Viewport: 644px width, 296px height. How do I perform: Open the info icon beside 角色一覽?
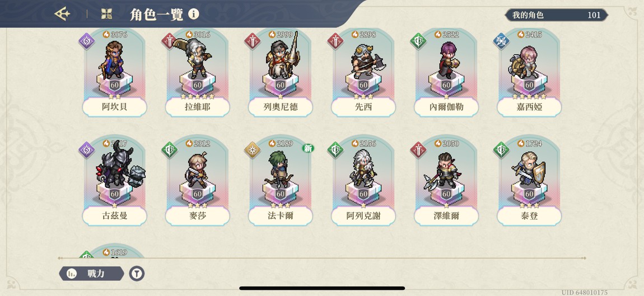click(194, 14)
